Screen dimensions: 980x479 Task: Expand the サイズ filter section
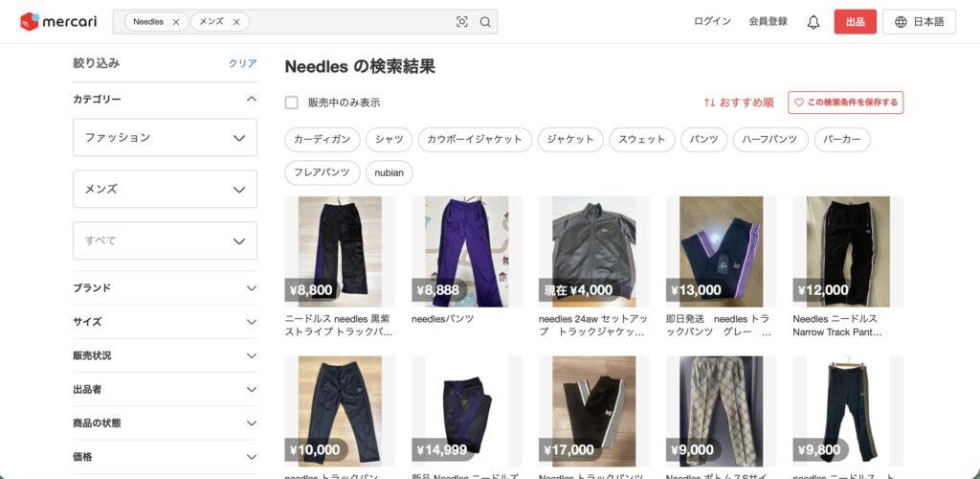[165, 322]
